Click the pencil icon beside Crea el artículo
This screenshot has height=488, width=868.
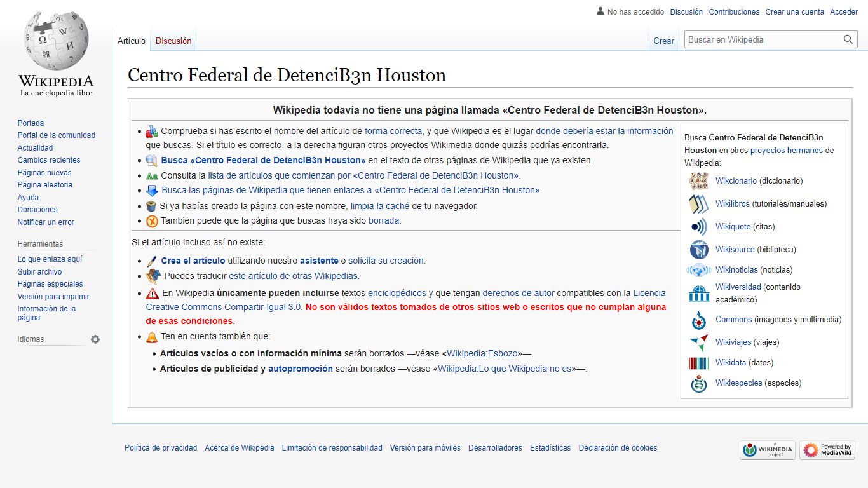(x=152, y=261)
